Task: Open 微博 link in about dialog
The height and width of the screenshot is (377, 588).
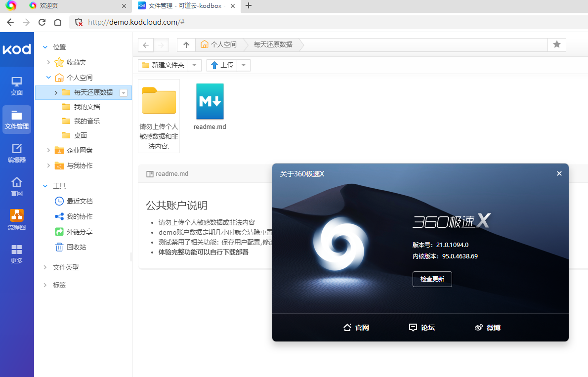Action: tap(488, 328)
